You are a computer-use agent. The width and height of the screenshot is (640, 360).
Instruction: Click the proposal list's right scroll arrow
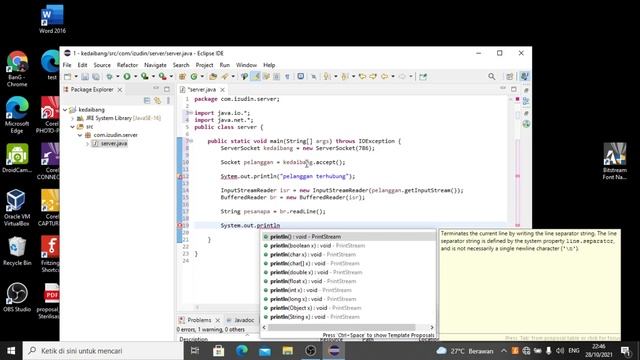(x=432, y=327)
